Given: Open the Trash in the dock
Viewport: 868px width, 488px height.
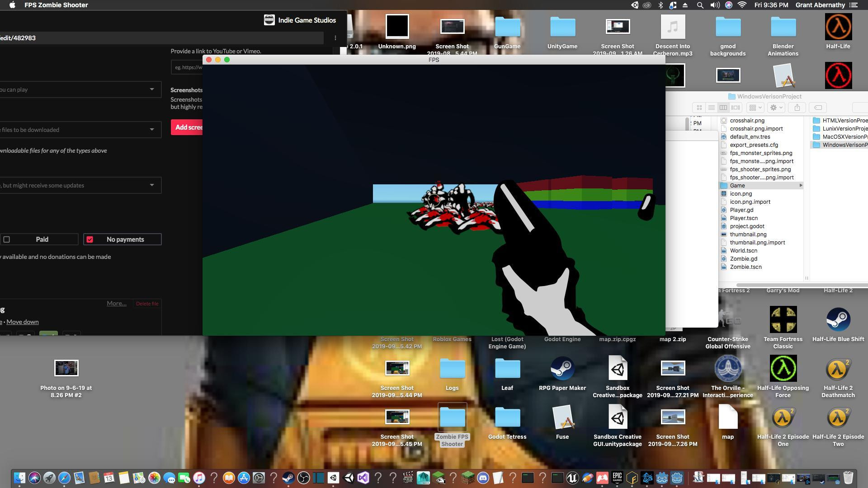Looking at the screenshot, I should 848,478.
